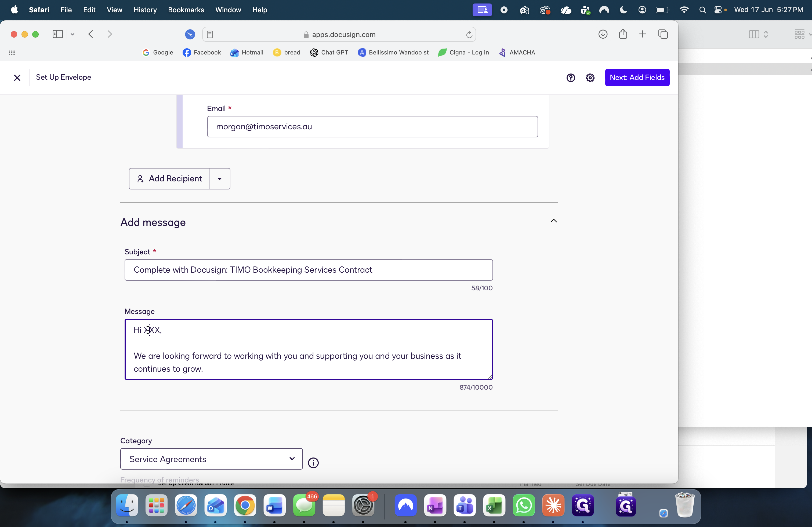Open the Trash in the Dock

[x=684, y=505]
